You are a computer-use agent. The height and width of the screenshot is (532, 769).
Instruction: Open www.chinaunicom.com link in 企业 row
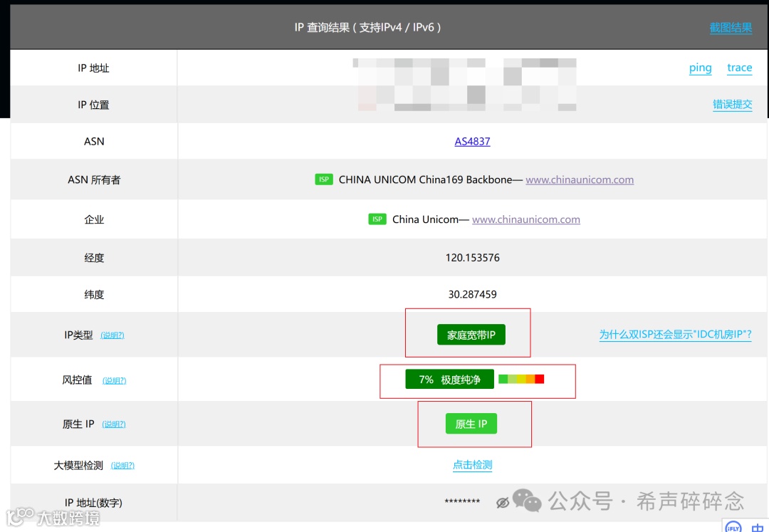[525, 219]
